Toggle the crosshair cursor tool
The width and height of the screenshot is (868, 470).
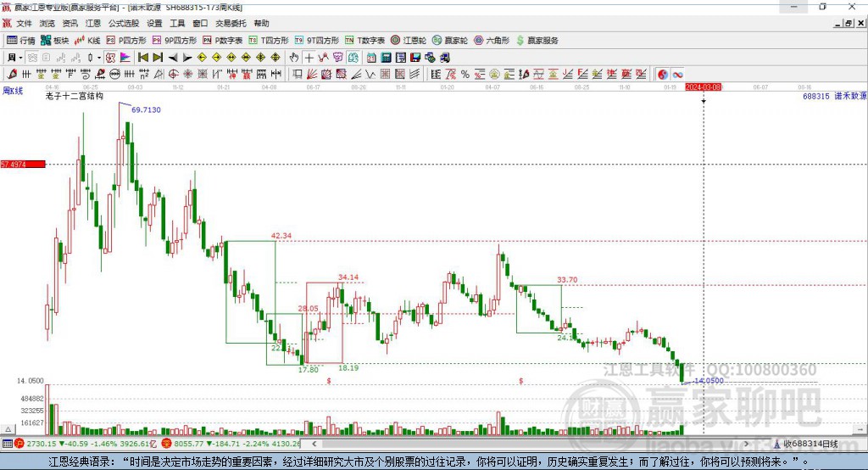[x=309, y=58]
